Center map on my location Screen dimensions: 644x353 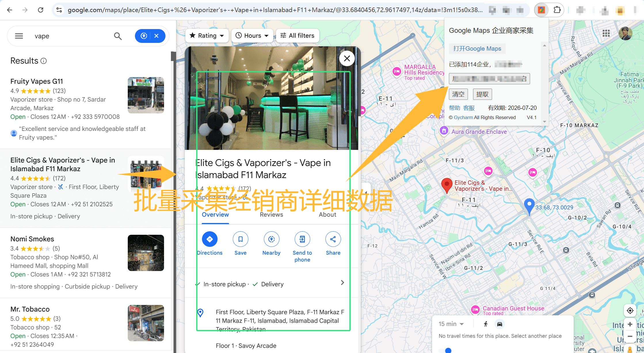[630, 311]
